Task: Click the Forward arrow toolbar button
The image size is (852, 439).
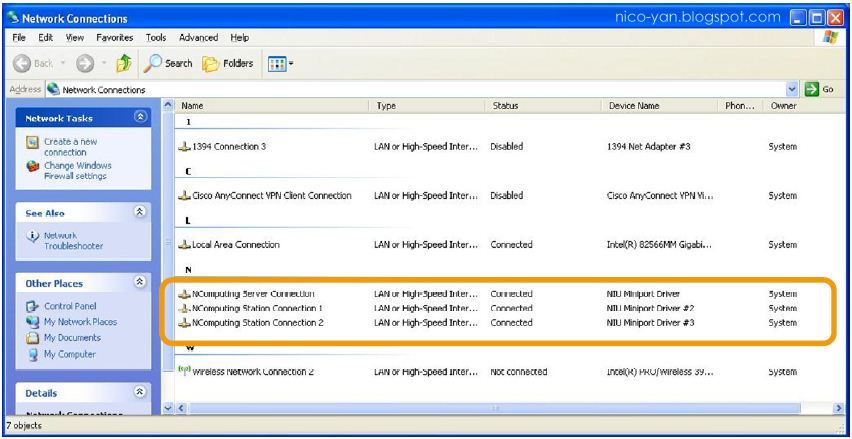Action: point(85,64)
